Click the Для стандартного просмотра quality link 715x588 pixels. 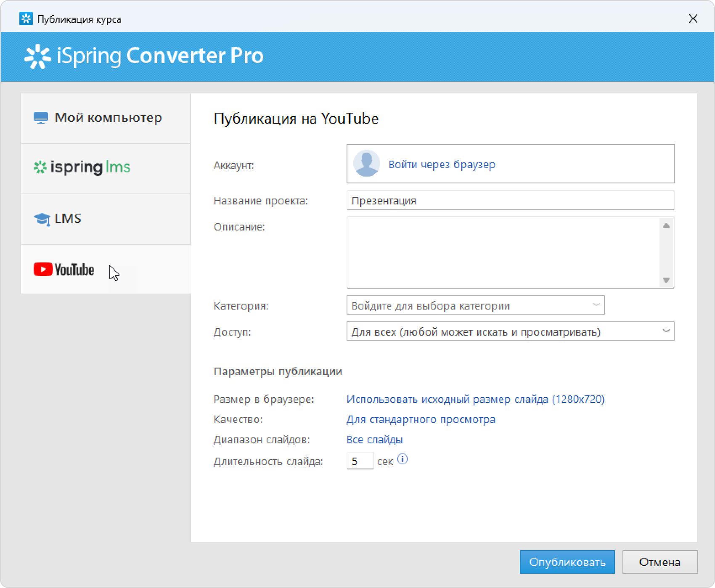click(x=421, y=419)
